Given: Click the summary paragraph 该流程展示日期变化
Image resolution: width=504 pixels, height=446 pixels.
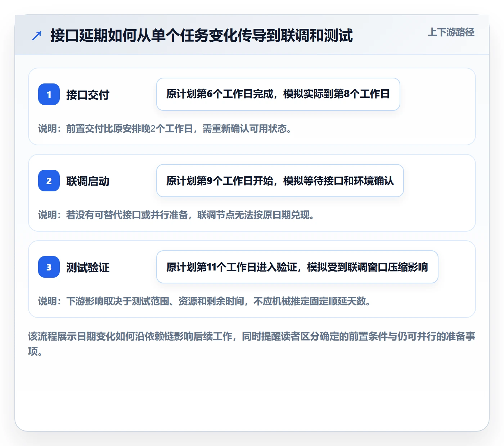Looking at the screenshot, I should tap(252, 344).
